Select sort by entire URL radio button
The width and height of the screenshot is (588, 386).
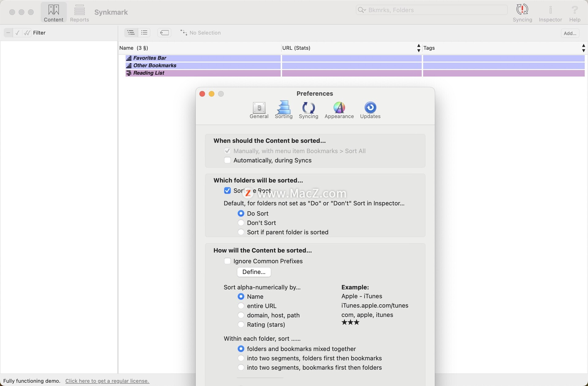[x=241, y=306]
